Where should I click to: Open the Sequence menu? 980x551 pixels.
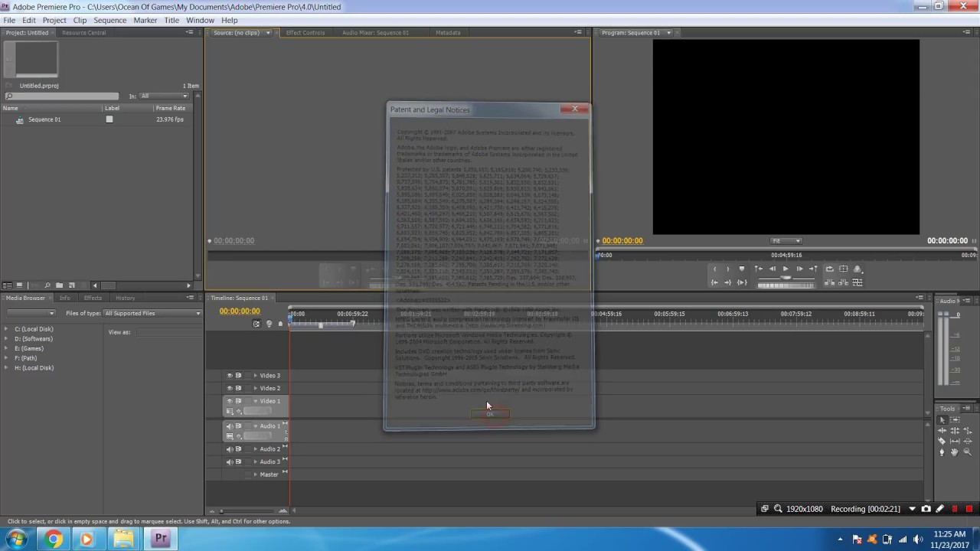pyautogui.click(x=109, y=20)
